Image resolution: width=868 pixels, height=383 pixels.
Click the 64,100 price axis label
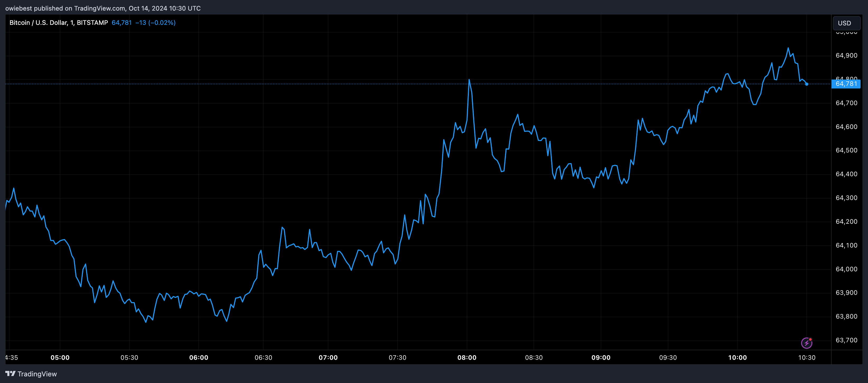point(846,245)
